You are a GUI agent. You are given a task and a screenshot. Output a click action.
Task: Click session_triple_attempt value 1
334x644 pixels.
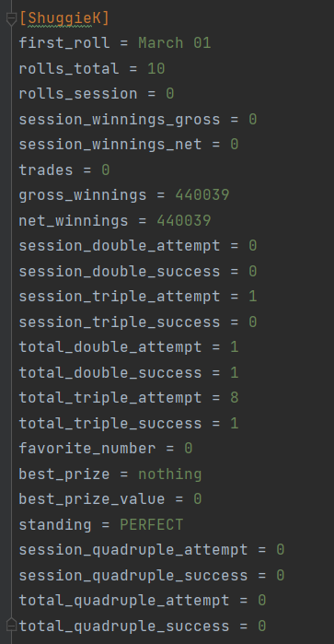(x=253, y=297)
